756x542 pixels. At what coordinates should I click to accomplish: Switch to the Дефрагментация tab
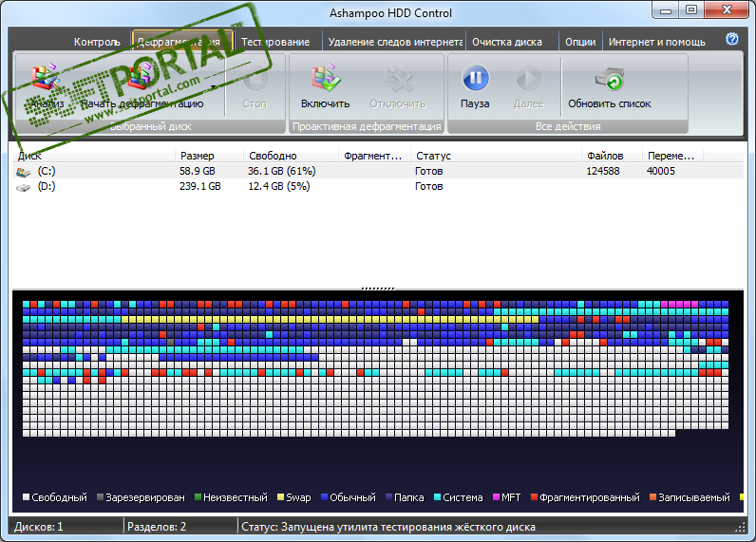pos(182,41)
